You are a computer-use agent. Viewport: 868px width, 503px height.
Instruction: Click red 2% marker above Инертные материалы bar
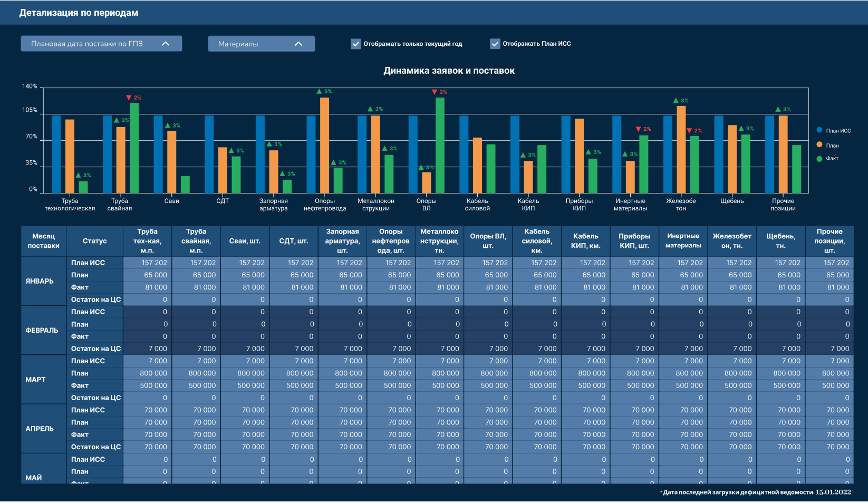pyautogui.click(x=643, y=129)
